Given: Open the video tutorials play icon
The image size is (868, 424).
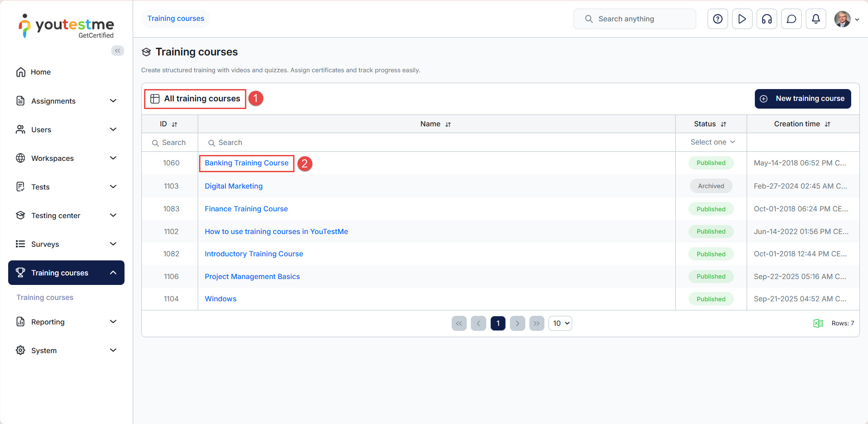Looking at the screenshot, I should tap(742, 19).
